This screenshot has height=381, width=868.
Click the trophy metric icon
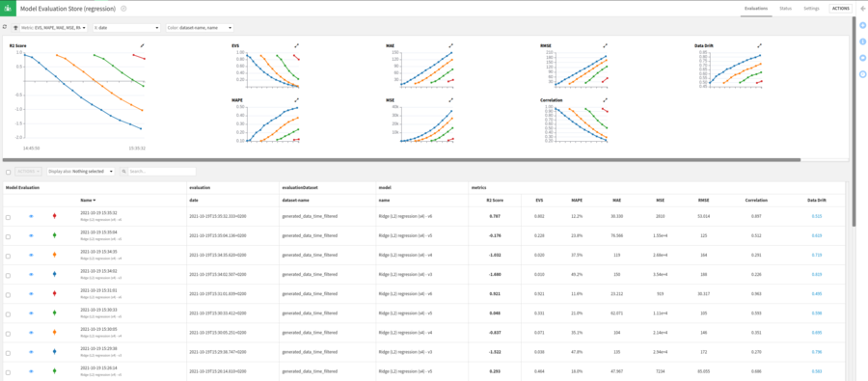coord(15,27)
